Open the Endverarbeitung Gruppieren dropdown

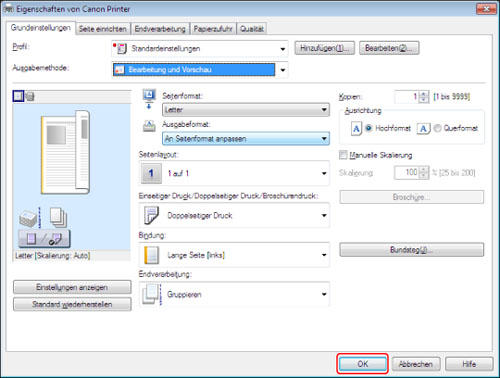[x=234, y=294]
